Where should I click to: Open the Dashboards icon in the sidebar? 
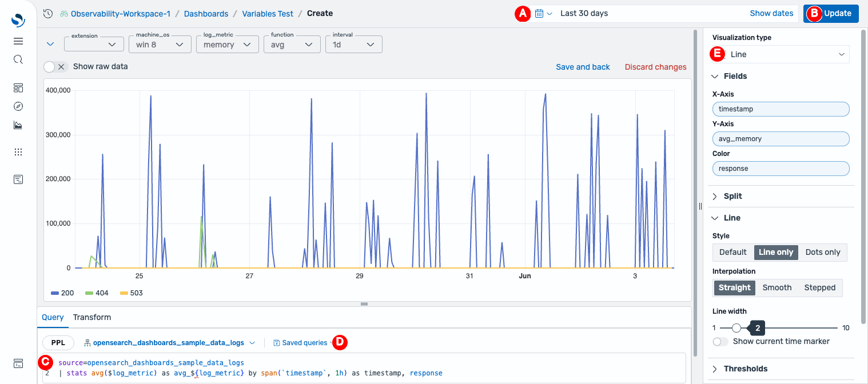tap(18, 88)
